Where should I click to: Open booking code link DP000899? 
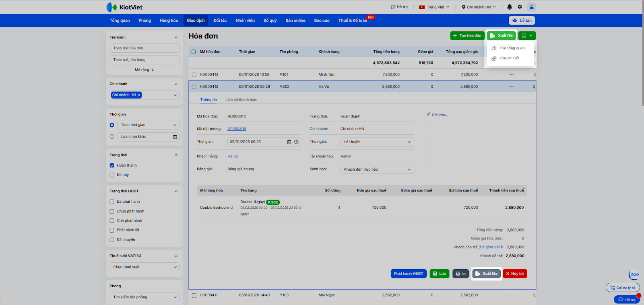[237, 129]
